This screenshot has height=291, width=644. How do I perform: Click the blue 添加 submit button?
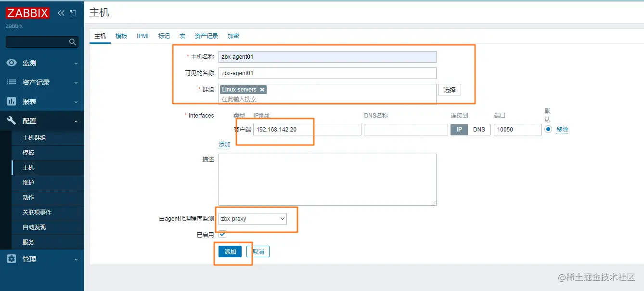tap(230, 251)
